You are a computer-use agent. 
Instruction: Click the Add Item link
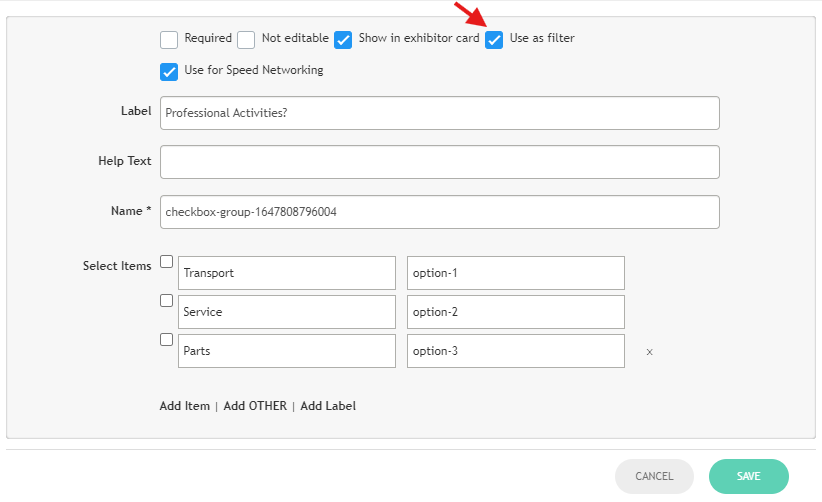point(185,406)
